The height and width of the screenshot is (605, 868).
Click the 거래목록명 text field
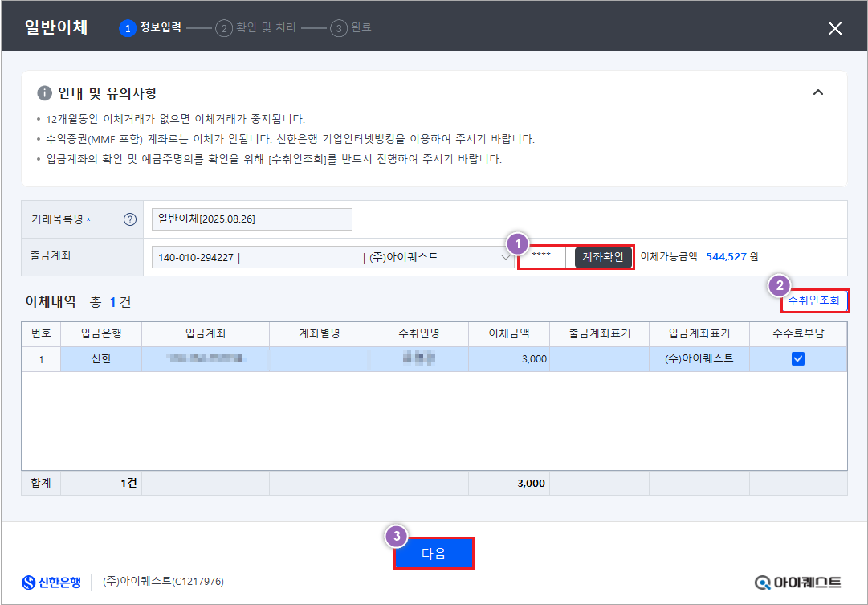pyautogui.click(x=251, y=219)
